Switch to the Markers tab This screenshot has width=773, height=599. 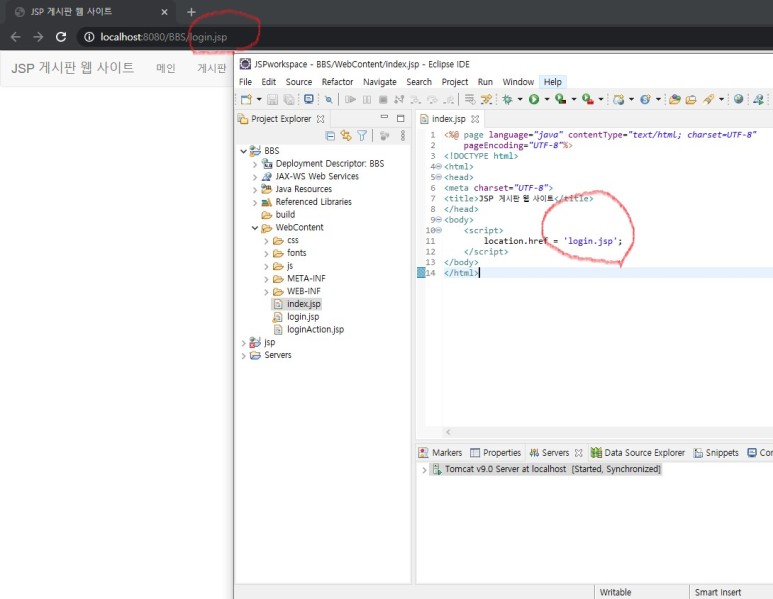(x=440, y=453)
